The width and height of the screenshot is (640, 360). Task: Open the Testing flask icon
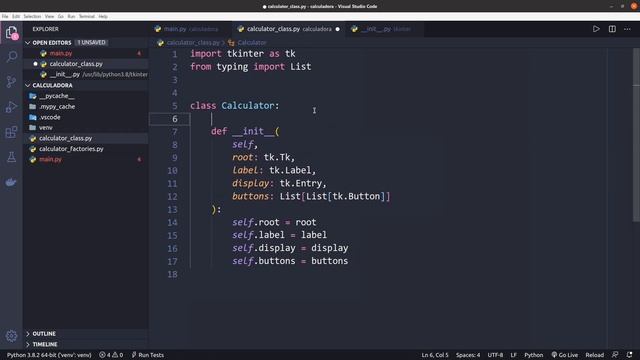[x=11, y=157]
